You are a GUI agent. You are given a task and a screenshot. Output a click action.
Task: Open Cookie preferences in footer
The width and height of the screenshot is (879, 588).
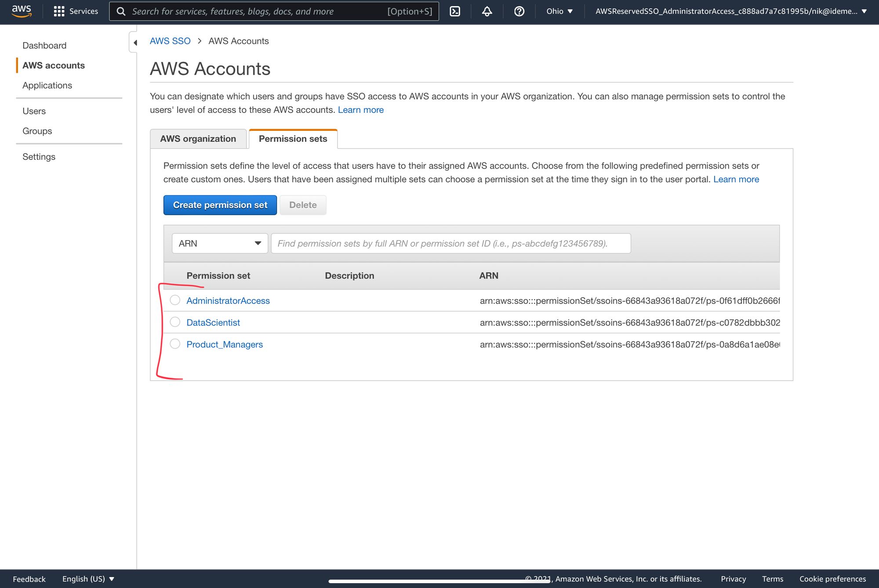832,579
